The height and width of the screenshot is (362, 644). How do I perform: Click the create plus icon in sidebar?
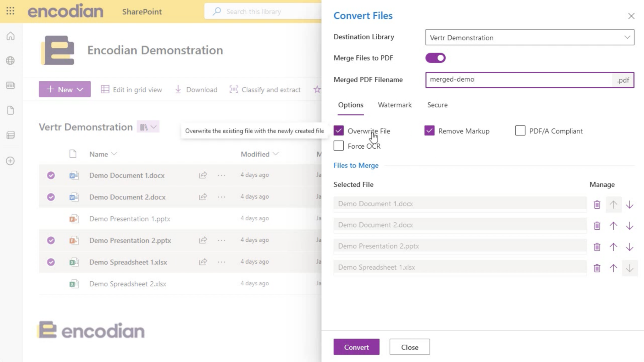point(10,161)
